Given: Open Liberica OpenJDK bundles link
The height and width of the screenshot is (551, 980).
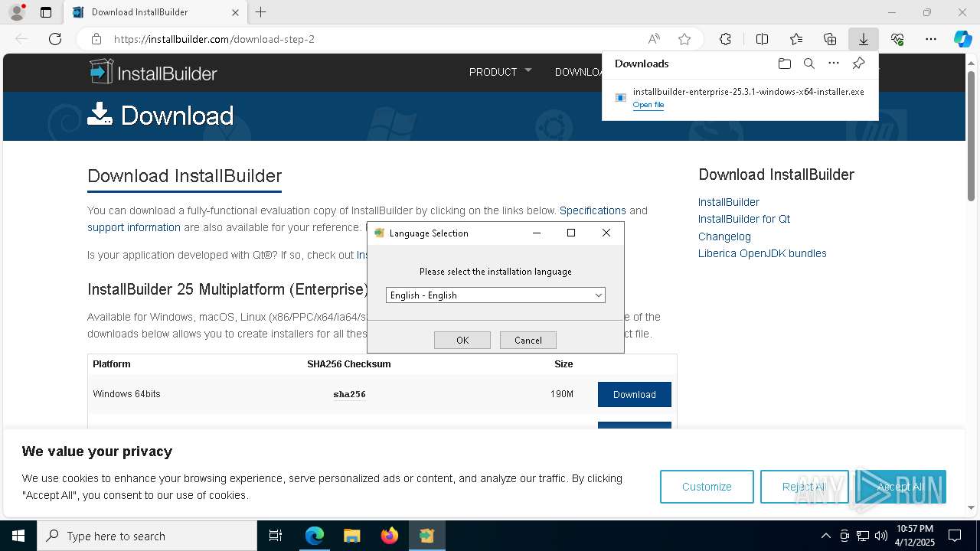Looking at the screenshot, I should coord(763,253).
